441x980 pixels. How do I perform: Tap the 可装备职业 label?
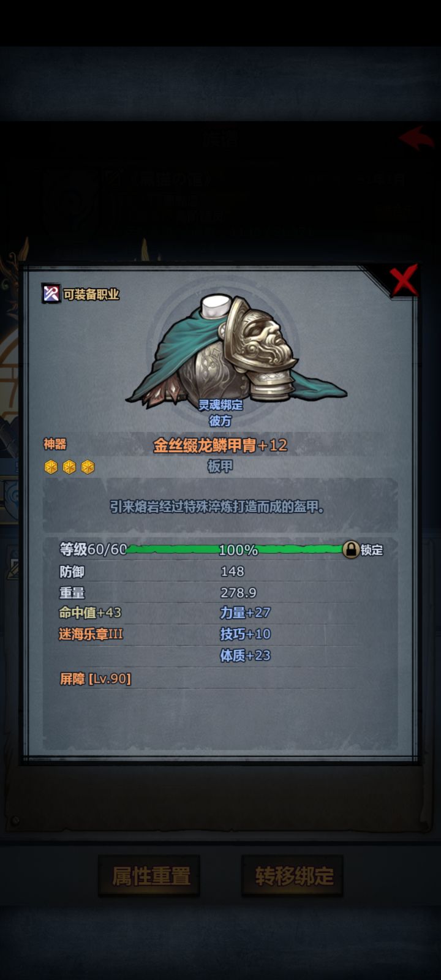pos(91,294)
